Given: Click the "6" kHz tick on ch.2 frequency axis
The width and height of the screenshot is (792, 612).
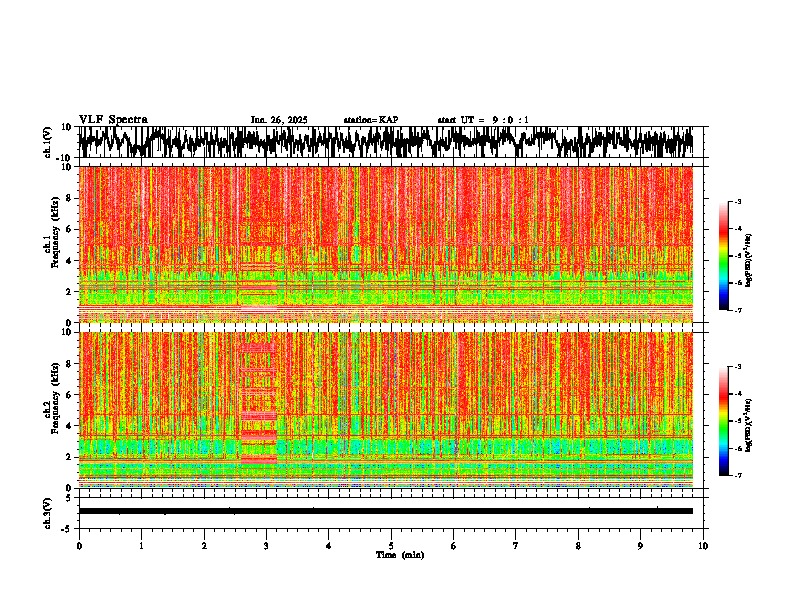Looking at the screenshot, I should [x=69, y=395].
